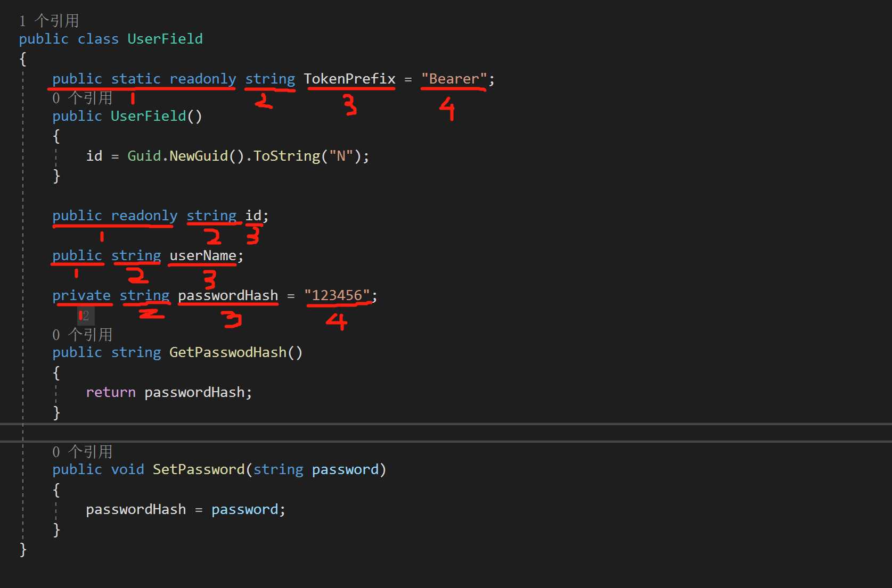Click the UserField() constructor name
This screenshot has width=892, height=588.
149,116
